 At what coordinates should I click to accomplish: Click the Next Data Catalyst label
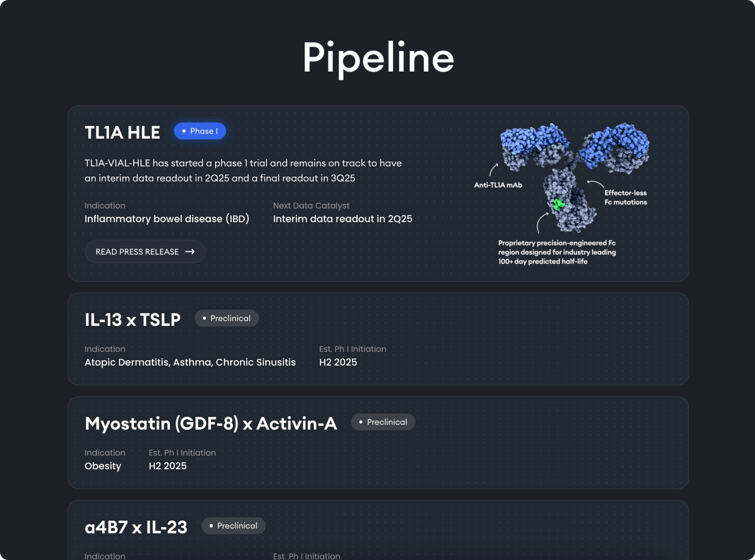[311, 206]
